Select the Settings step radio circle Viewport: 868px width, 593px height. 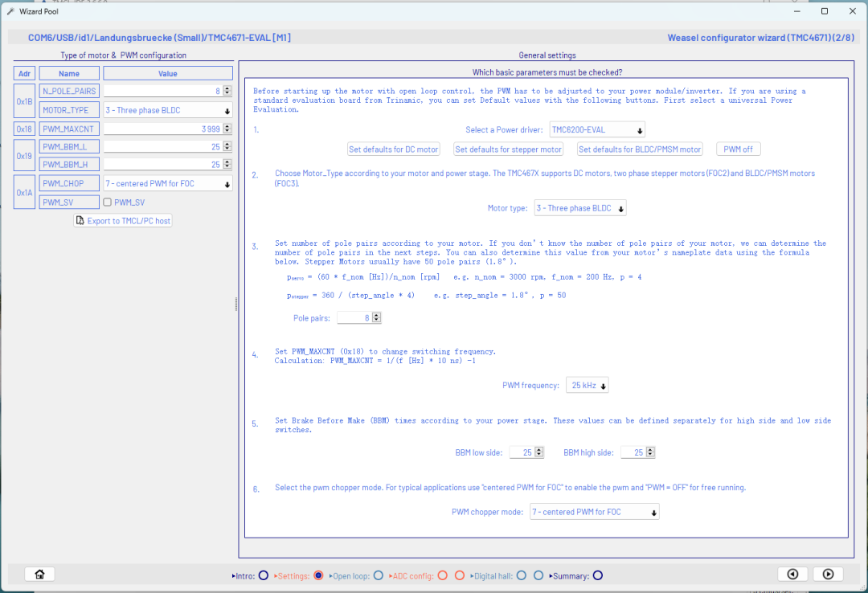point(318,576)
